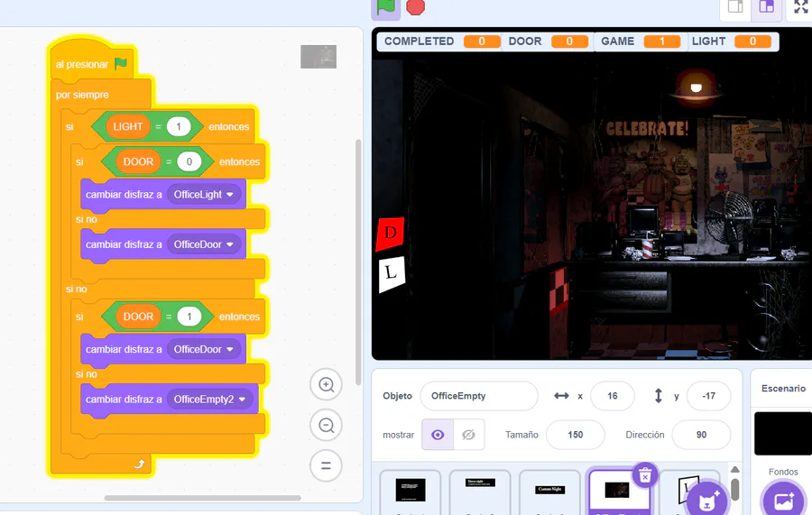This screenshot has width=812, height=515.
Task: Click the sprite watermark thumbnail in workspace
Action: tap(318, 57)
